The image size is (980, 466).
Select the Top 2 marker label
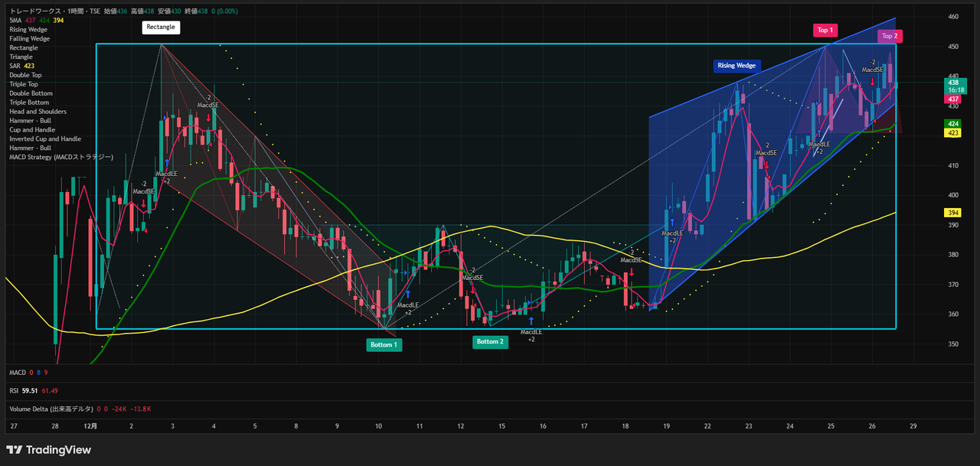tap(890, 36)
